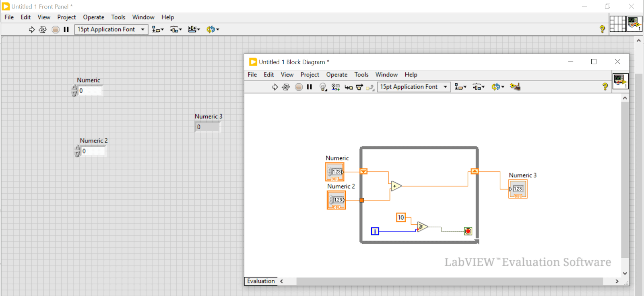Click Clean Up Diagram broom icon
Image resolution: width=644 pixels, height=296 pixels.
click(x=515, y=87)
